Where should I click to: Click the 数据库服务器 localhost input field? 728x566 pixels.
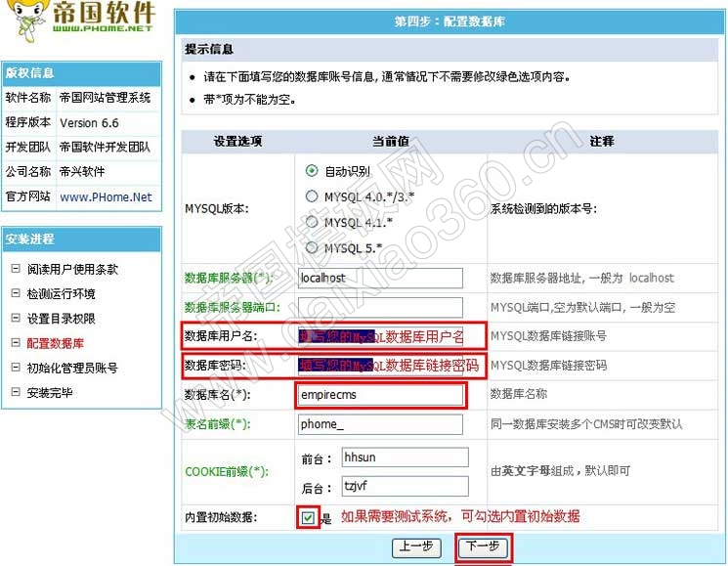(366, 278)
